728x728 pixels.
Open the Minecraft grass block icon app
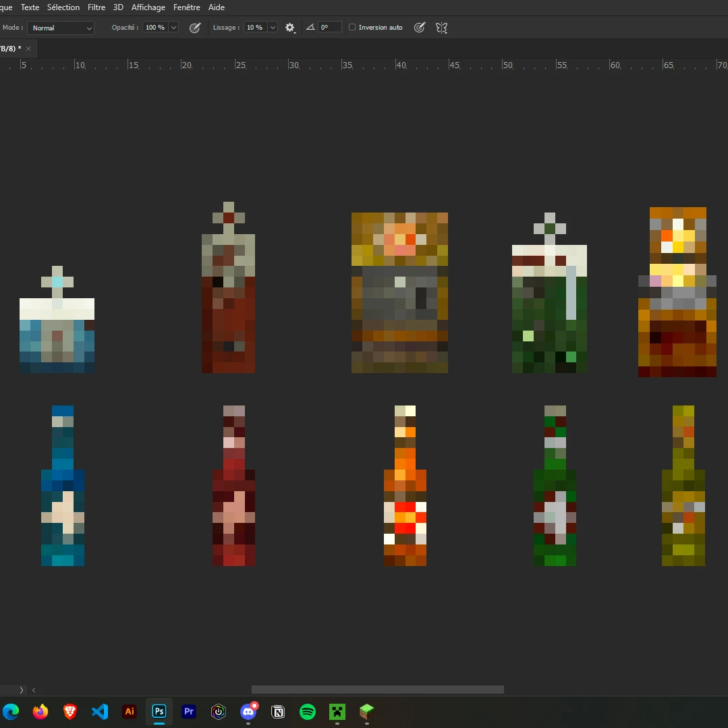[367, 711]
